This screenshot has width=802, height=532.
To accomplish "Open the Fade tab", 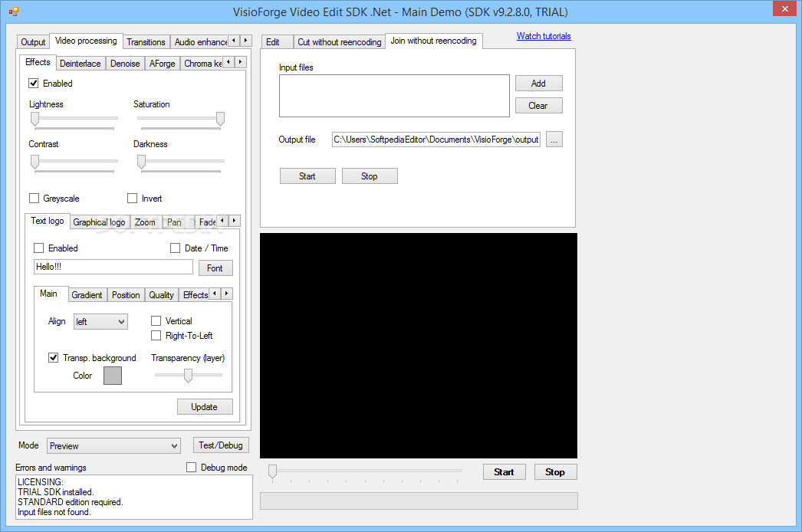I will pyautogui.click(x=207, y=222).
